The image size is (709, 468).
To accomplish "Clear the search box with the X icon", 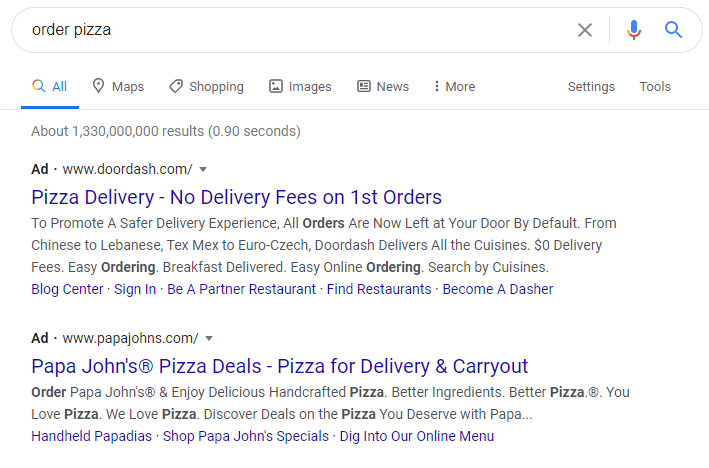I will 585,30.
